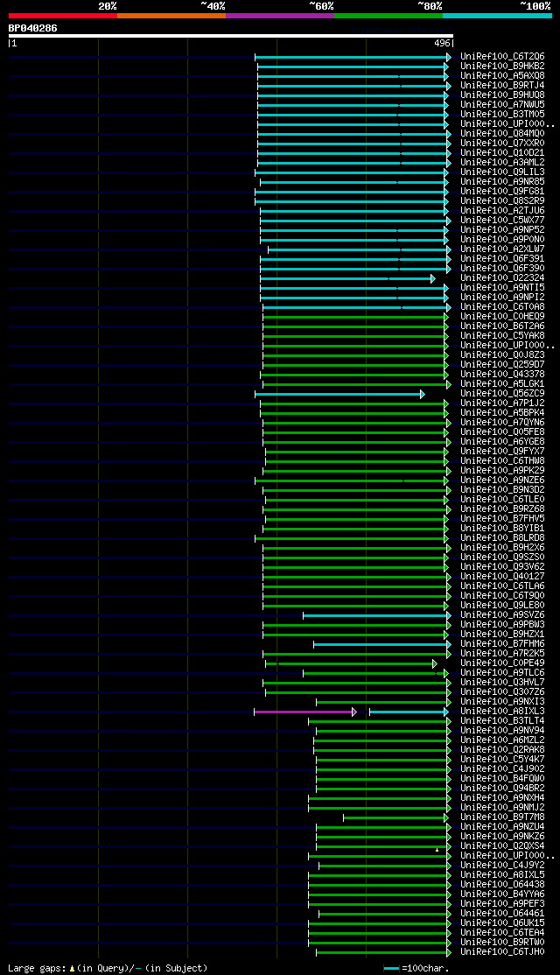The image size is (560, 975).
Task: Click the orange ~40% identity legend segment
Action: (x=171, y=16)
